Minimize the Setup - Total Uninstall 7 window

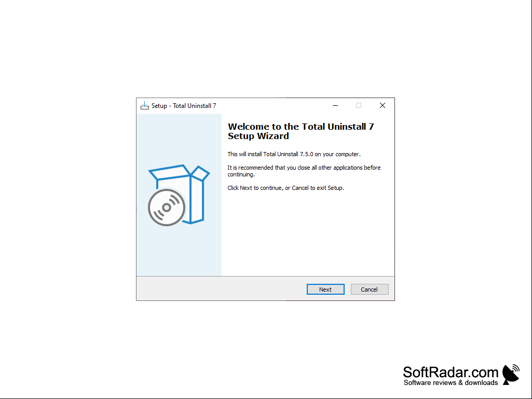(x=335, y=105)
